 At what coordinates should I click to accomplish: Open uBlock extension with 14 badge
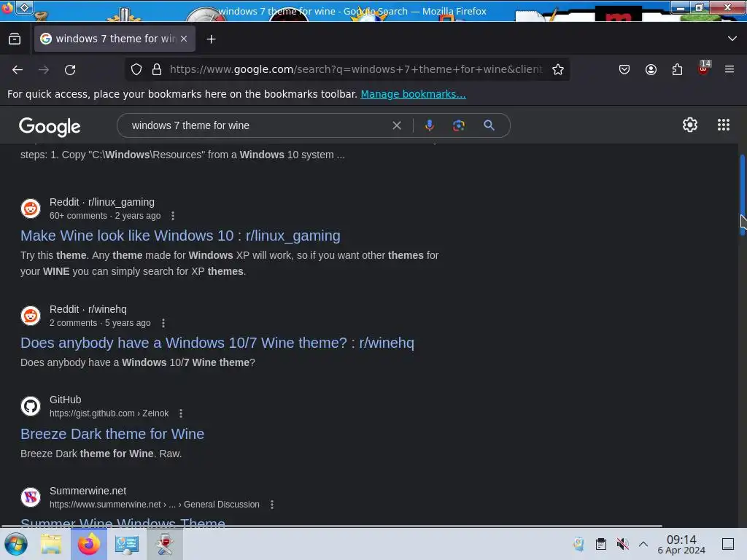pyautogui.click(x=704, y=68)
